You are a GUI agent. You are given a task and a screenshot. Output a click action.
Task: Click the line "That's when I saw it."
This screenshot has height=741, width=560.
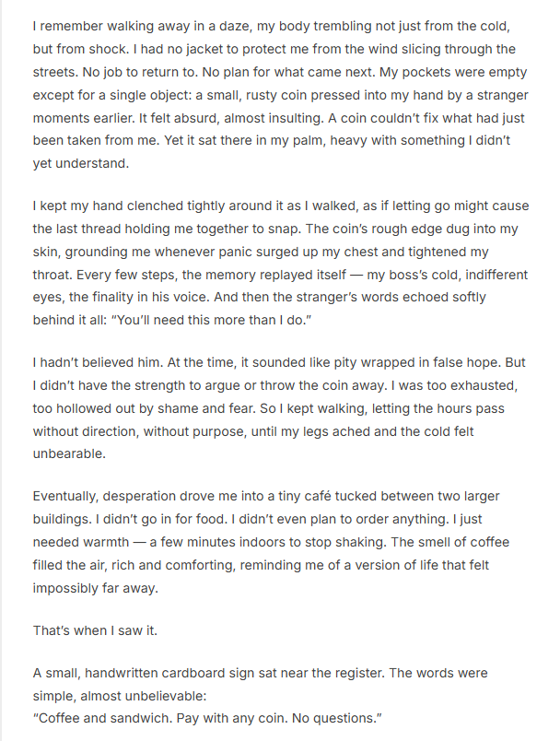pos(96,631)
